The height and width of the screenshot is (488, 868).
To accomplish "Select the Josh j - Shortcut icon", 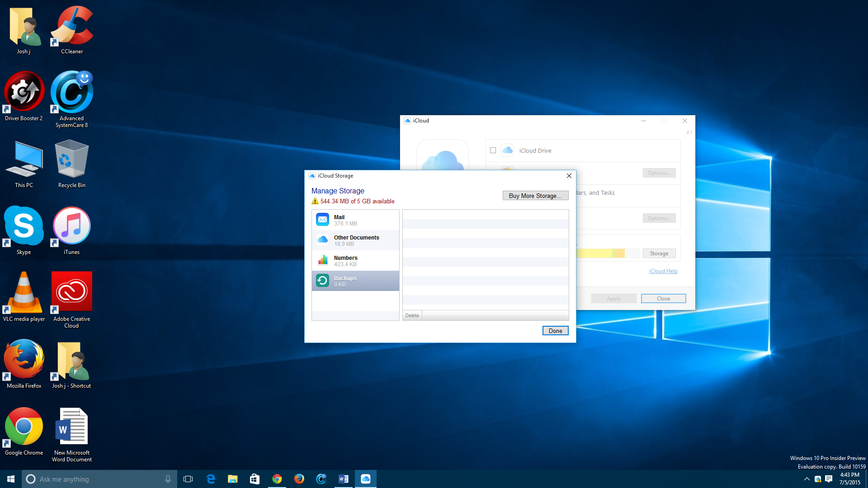I will pyautogui.click(x=72, y=364).
